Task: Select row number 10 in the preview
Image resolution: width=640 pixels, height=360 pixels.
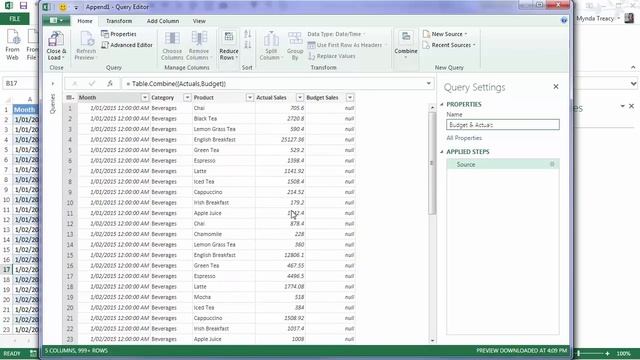Action: [70, 203]
